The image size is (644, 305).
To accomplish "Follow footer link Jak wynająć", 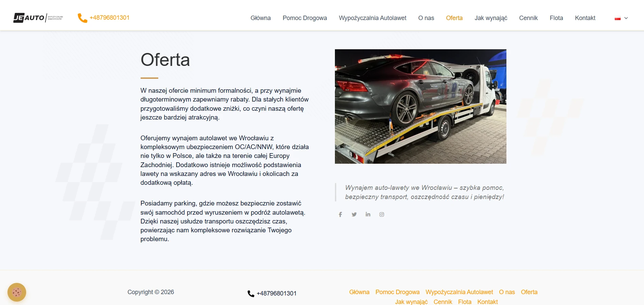I will (x=411, y=302).
